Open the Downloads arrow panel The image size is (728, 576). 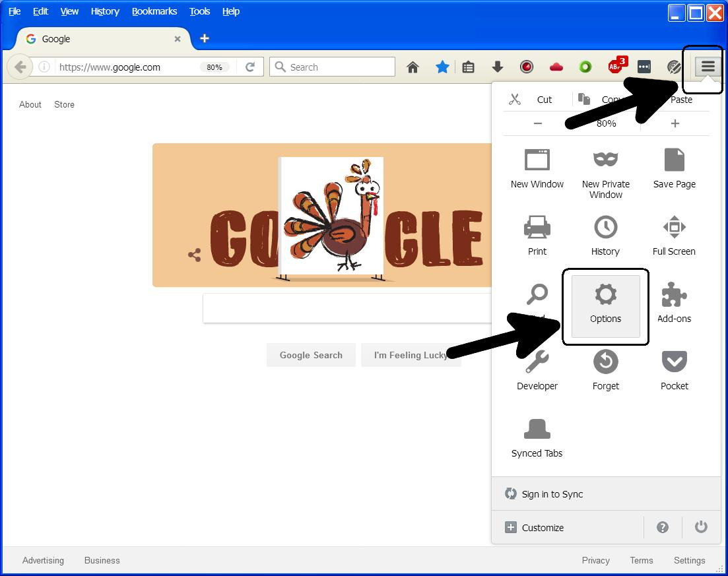pos(498,67)
